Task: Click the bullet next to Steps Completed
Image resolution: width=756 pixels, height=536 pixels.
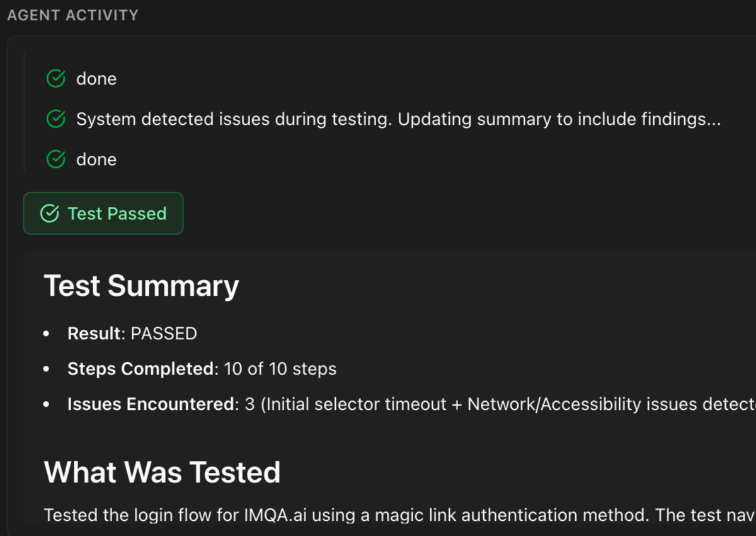Action: (x=45, y=370)
